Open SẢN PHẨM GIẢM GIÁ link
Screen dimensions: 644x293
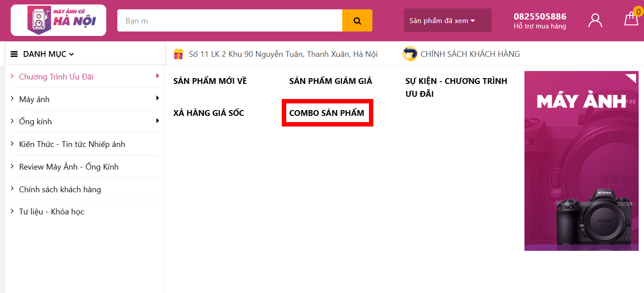[x=331, y=81]
